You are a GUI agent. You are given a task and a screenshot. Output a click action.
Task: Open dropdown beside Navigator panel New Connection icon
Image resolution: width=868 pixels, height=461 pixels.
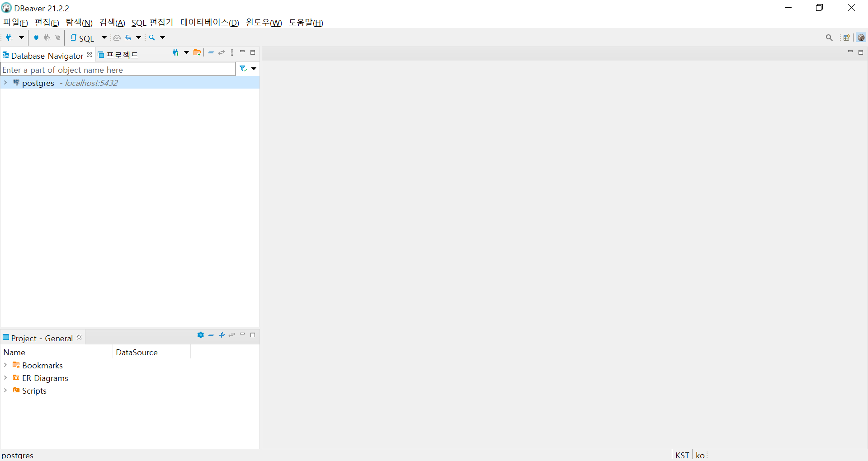186,53
